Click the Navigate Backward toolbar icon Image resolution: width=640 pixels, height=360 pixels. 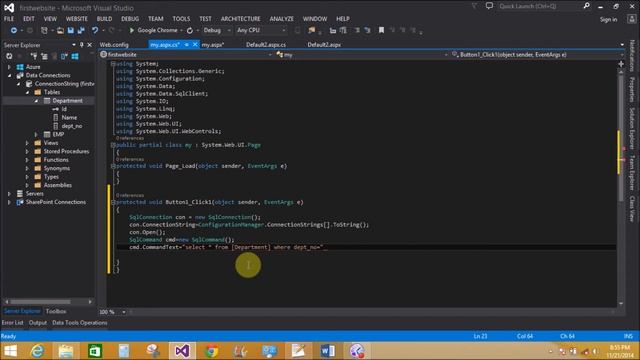click(x=13, y=31)
